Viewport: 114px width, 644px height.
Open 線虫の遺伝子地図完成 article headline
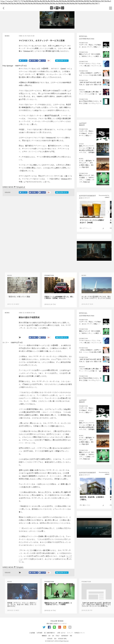tap(29, 317)
